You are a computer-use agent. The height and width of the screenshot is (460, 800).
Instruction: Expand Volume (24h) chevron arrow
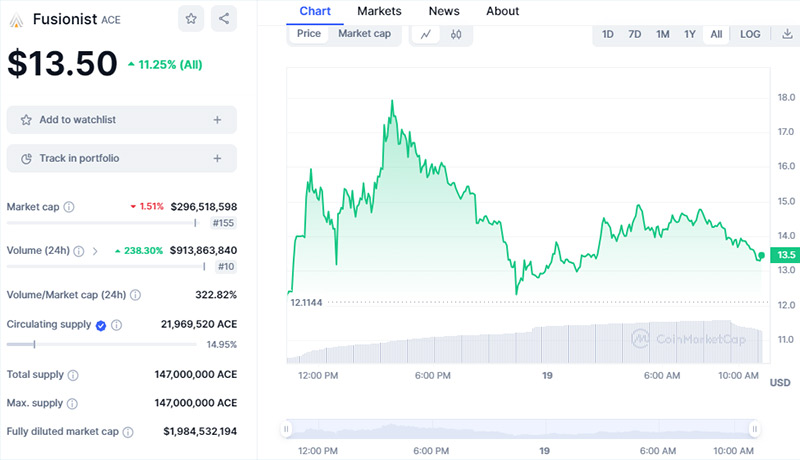pos(95,251)
